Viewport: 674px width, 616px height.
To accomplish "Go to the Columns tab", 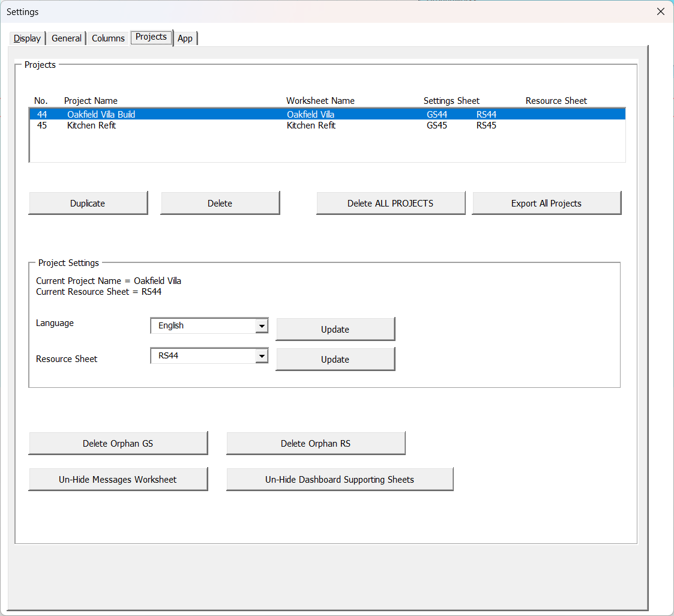I will click(108, 38).
